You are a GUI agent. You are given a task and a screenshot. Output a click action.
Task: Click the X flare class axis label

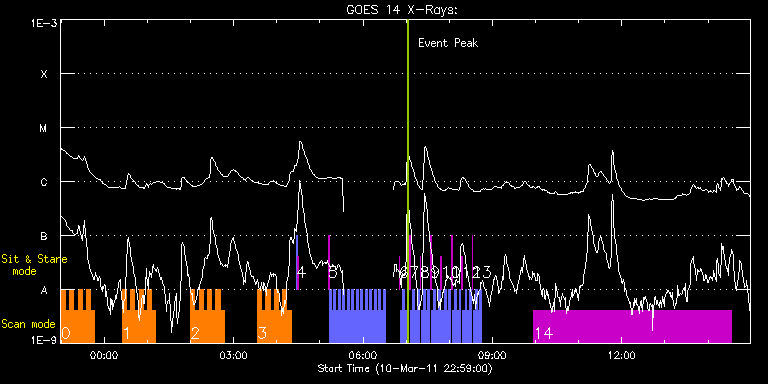point(44,74)
